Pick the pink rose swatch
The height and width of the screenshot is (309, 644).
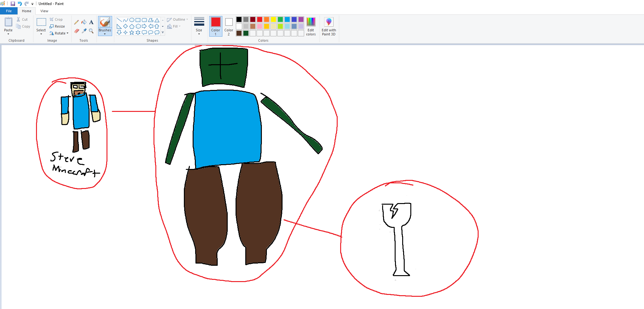coord(260,26)
